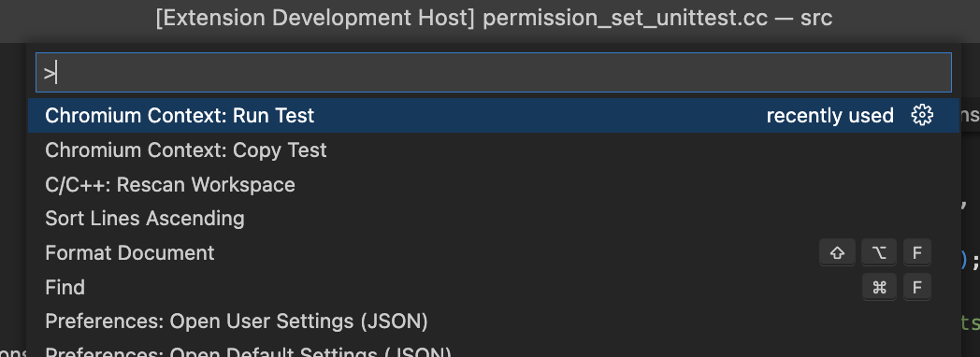This screenshot has height=357, width=980.
Task: Open Preferences: Open Default Settings (JSON)
Action: pyautogui.click(x=248, y=350)
